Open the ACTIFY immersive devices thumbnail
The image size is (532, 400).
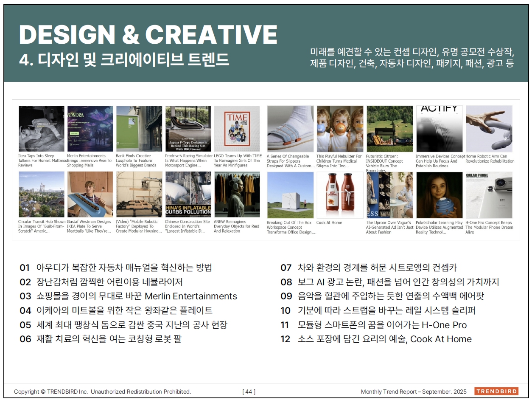click(439, 129)
